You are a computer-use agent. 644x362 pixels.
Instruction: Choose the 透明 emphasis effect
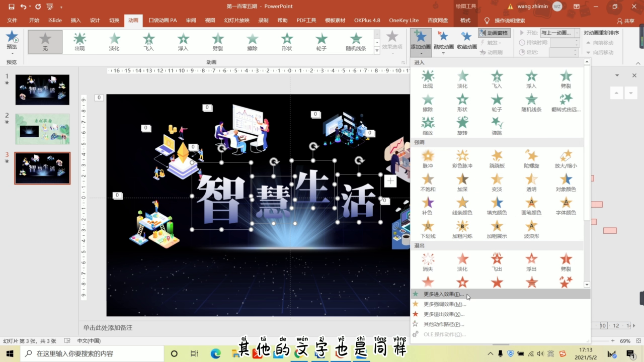[531, 183]
